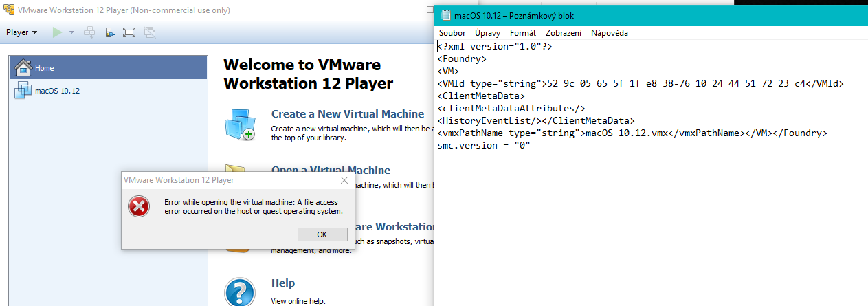
Task: Select macOS 10.12 virtual machine entry
Action: (109, 90)
